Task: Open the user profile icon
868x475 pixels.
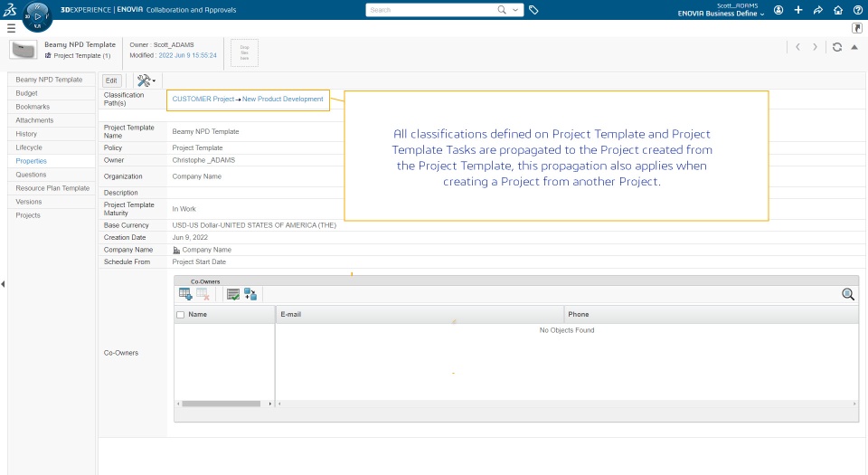Action: pyautogui.click(x=778, y=10)
